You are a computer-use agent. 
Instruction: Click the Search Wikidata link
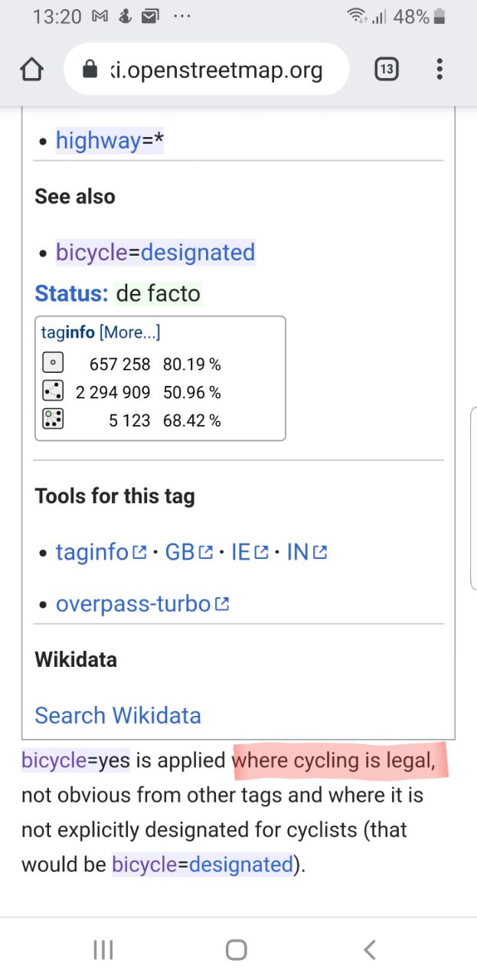click(x=118, y=715)
